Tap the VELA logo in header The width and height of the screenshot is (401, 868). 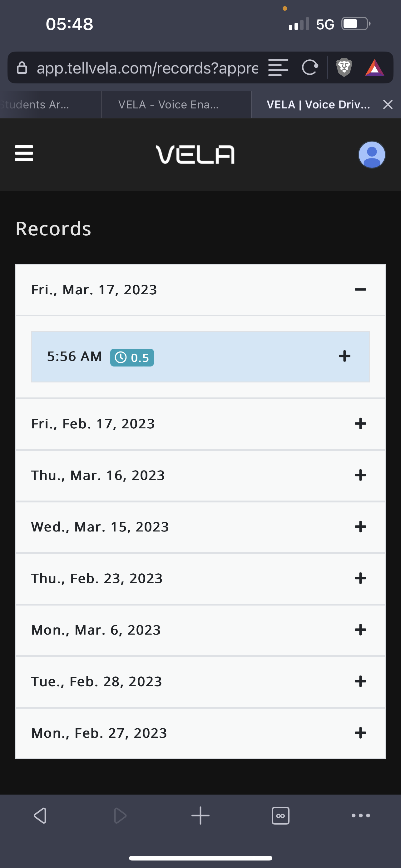click(195, 155)
